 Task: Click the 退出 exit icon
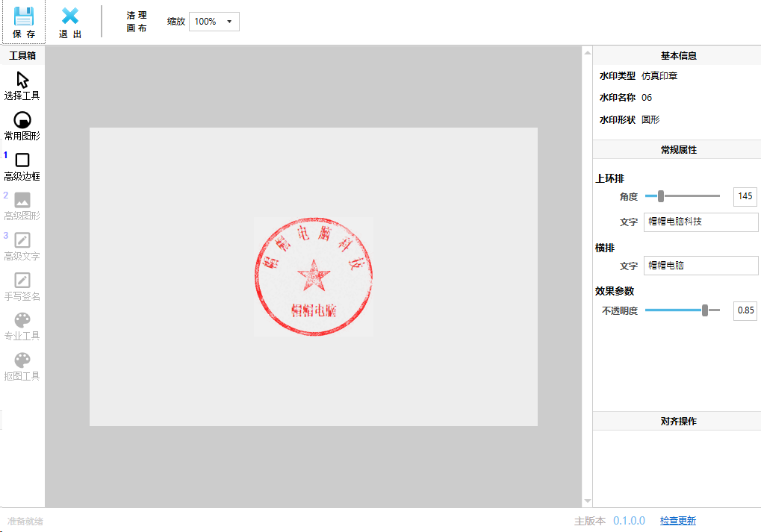tap(69, 21)
